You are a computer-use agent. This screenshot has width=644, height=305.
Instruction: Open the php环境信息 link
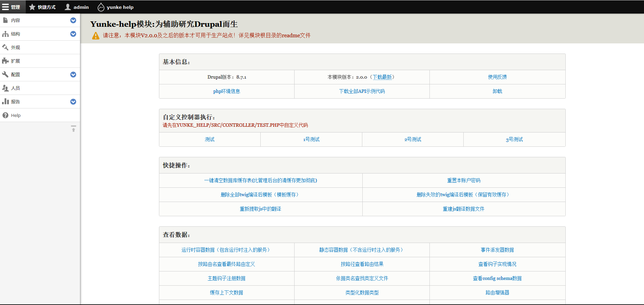226,91
